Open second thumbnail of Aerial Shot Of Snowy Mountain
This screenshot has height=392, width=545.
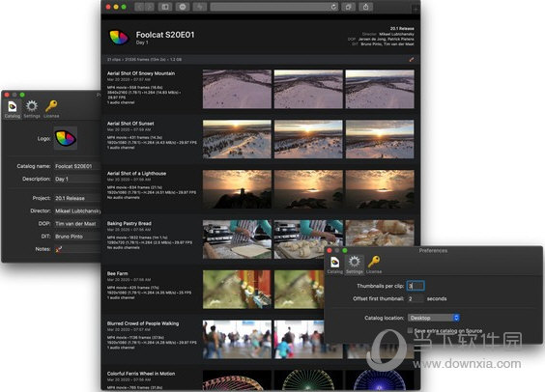pos(308,89)
